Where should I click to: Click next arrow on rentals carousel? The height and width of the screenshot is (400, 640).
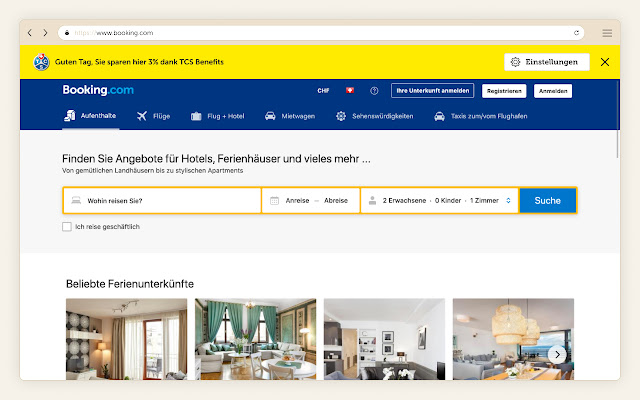[x=557, y=355]
